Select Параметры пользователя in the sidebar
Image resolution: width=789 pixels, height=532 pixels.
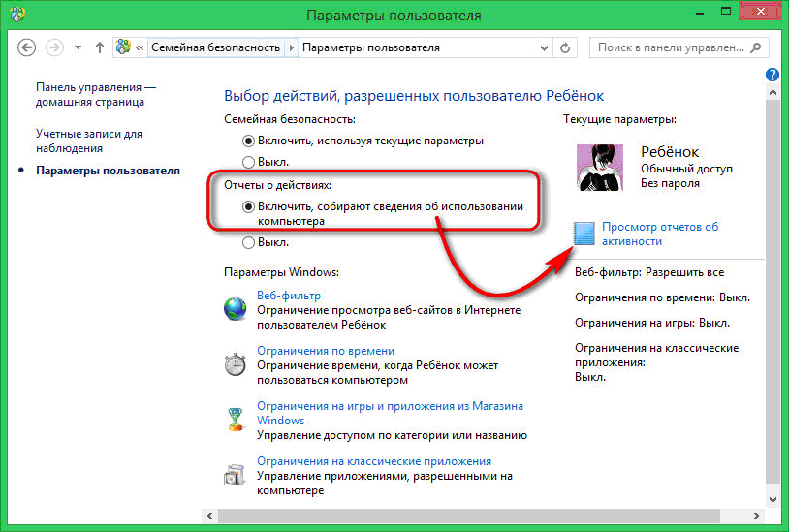point(108,171)
